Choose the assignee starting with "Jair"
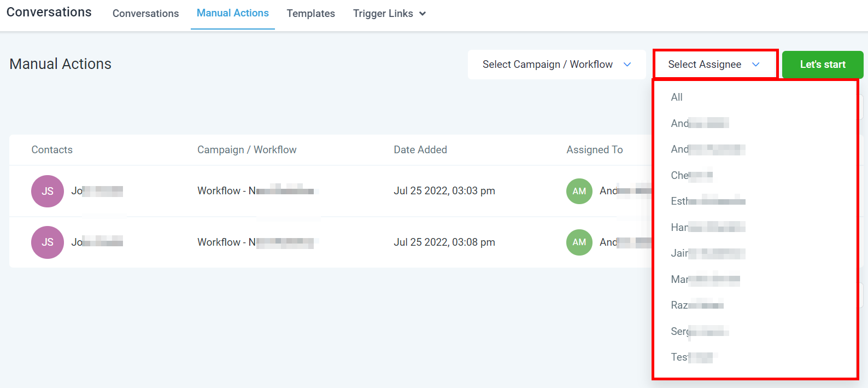Viewport: 868px width, 388px height. pos(707,253)
